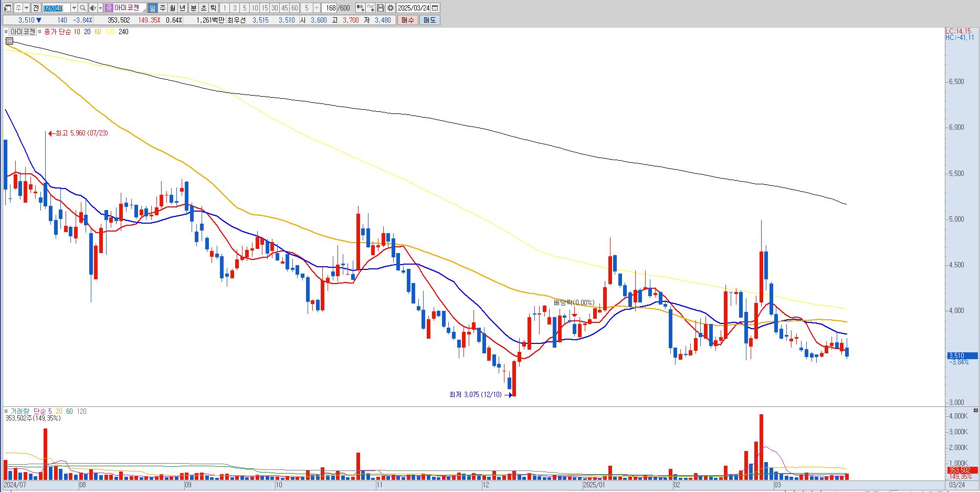The image size is (980, 492).
Task: Click the 아미코젠 legend label on chart
Action: pyautogui.click(x=23, y=32)
